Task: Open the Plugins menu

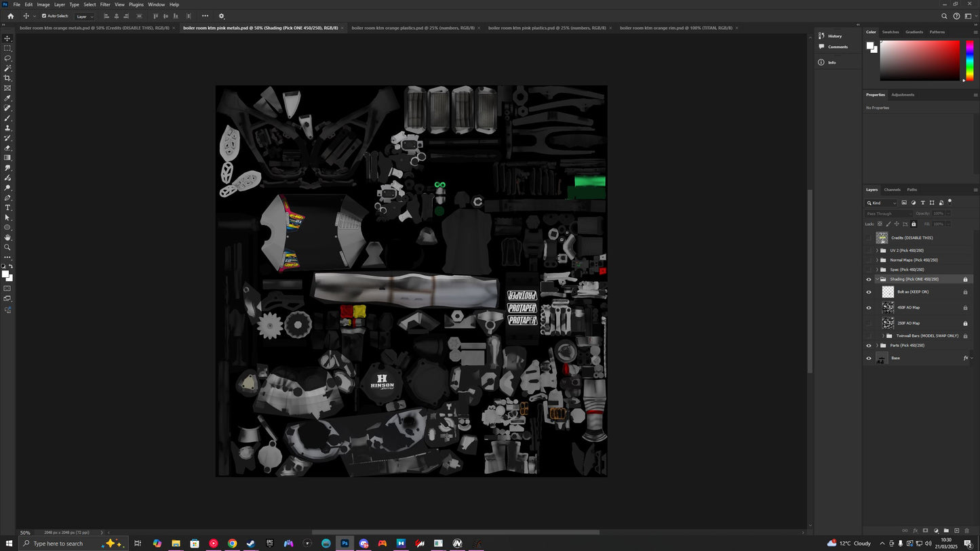Action: tap(136, 5)
